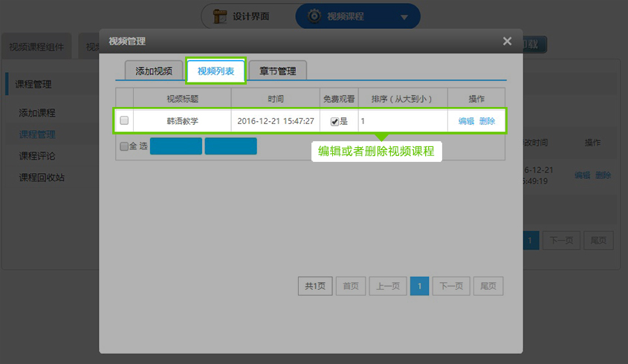
Task: Click the 视频课程 gear icon
Action: [314, 16]
